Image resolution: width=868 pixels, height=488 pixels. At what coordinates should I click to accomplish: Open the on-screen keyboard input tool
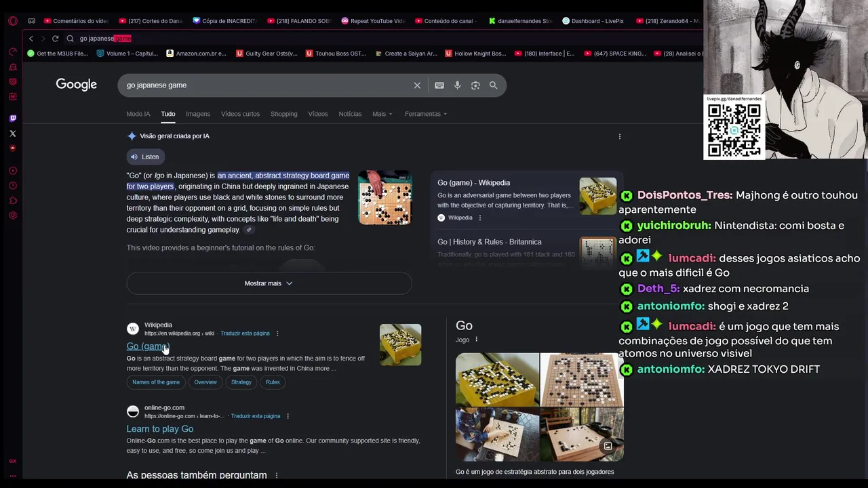(439, 85)
